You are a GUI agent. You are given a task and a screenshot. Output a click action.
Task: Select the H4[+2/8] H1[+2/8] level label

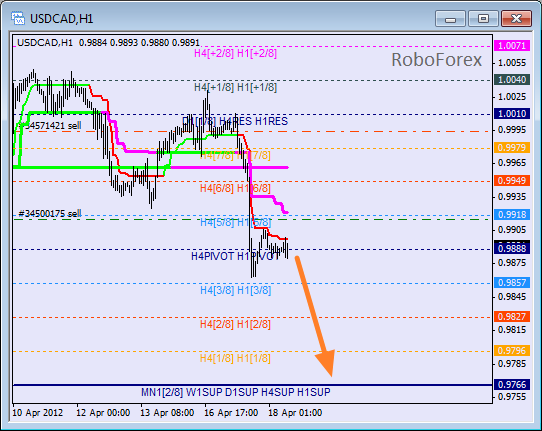pos(235,53)
